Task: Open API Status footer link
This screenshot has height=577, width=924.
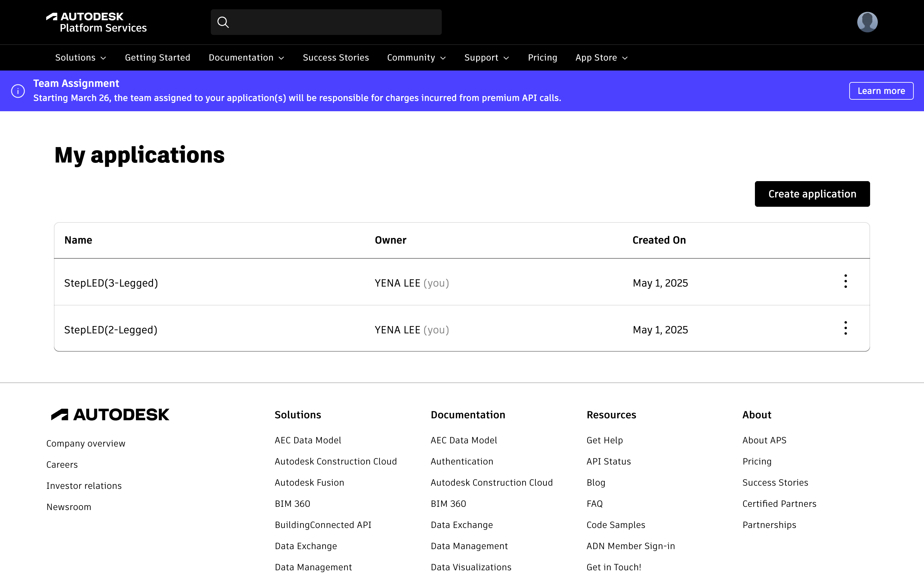Action: coord(608,461)
